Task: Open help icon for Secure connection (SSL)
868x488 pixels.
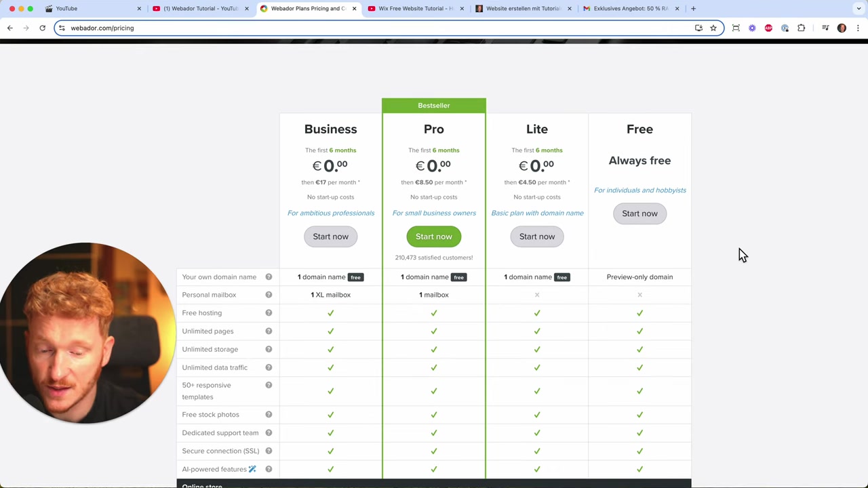Action: click(269, 451)
